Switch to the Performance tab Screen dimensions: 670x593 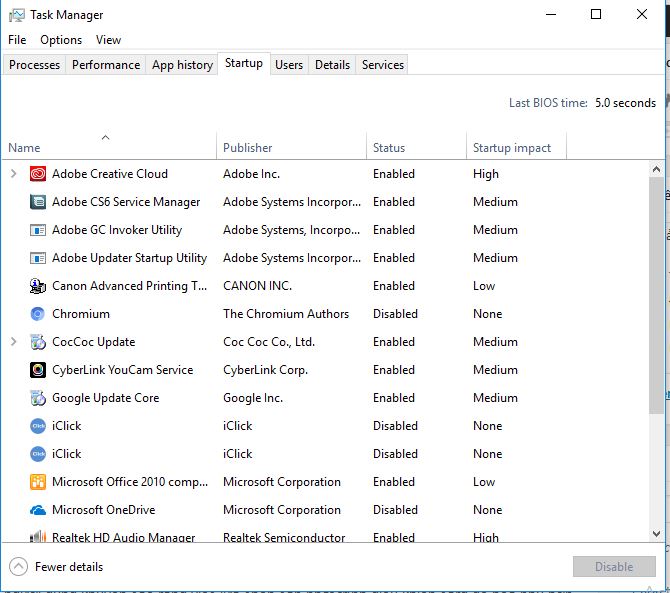tap(106, 65)
